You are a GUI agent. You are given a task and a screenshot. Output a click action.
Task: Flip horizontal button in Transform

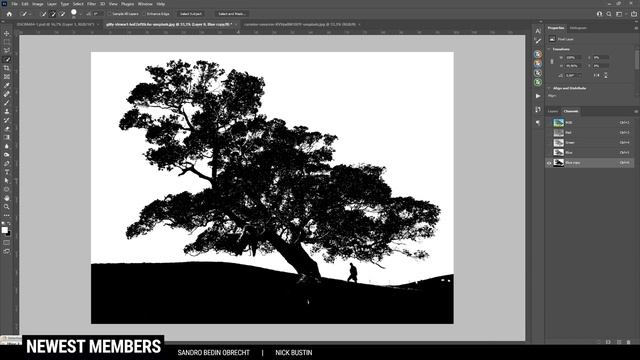597,76
